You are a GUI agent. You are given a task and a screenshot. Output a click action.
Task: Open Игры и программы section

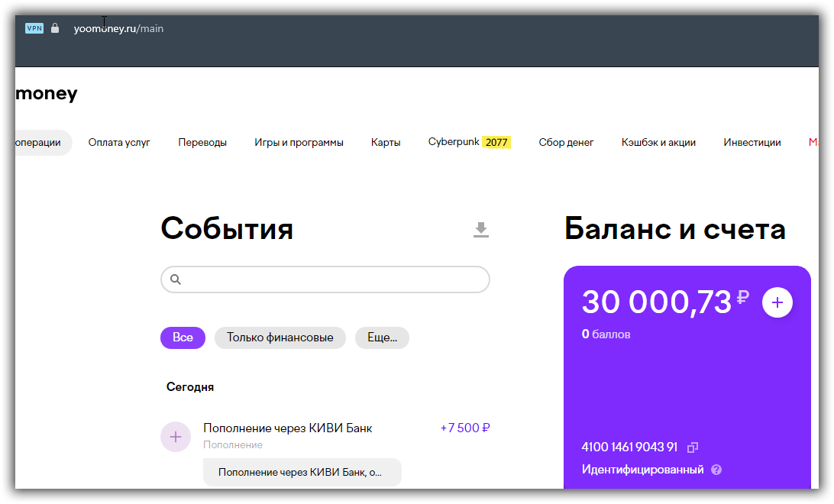tap(299, 143)
